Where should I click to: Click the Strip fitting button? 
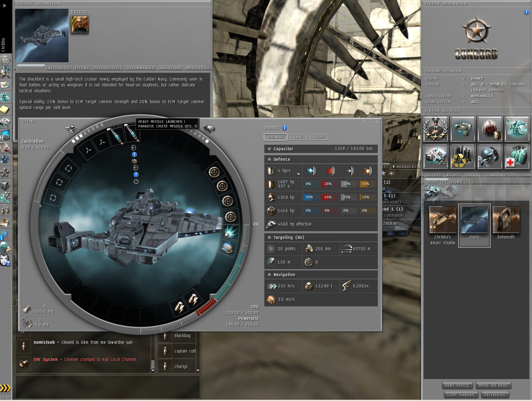tap(318, 137)
